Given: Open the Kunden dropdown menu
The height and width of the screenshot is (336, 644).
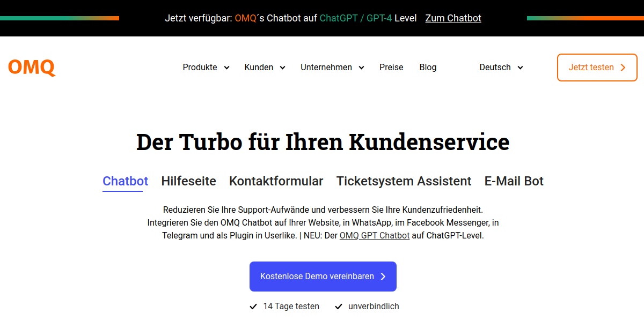Looking at the screenshot, I should coord(265,68).
